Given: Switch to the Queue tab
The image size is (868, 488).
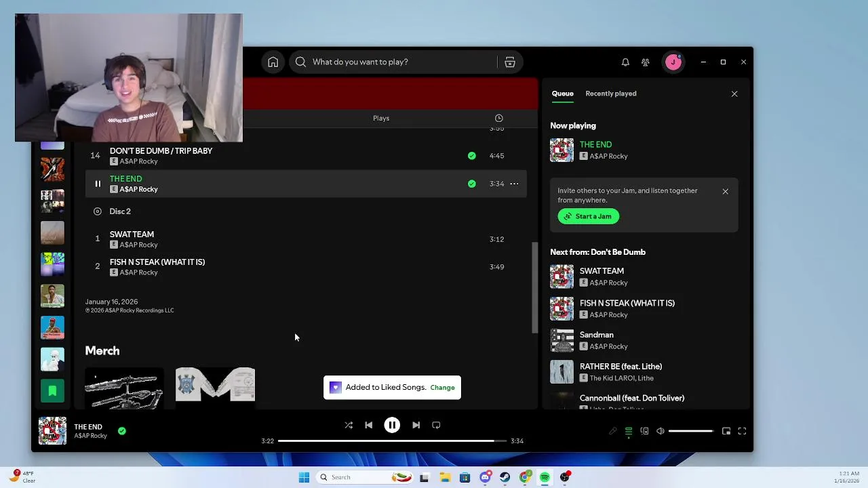Looking at the screenshot, I should (x=562, y=94).
